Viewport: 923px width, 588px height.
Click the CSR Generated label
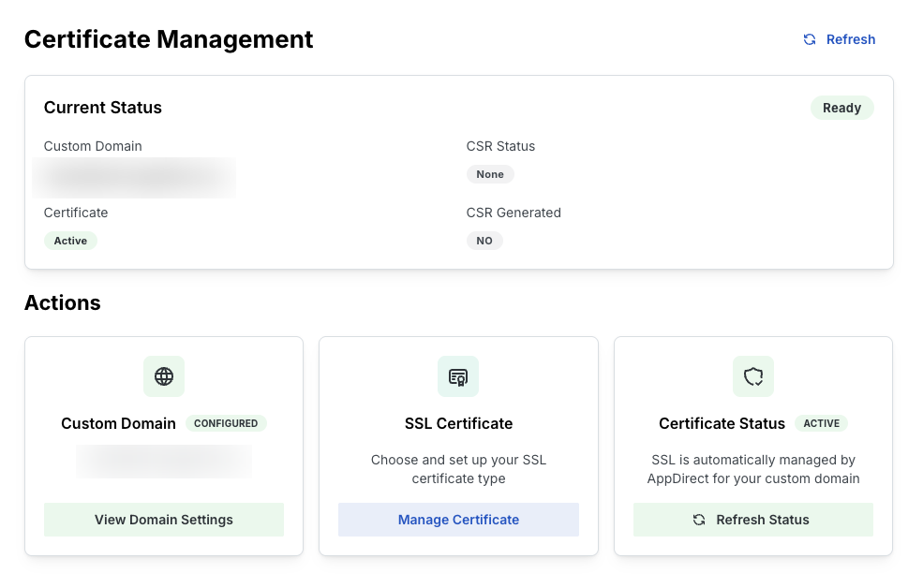tap(514, 213)
